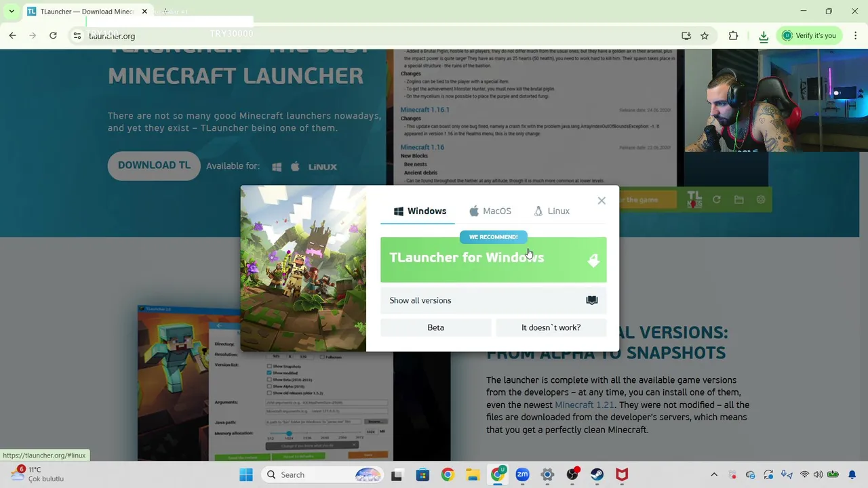The width and height of the screenshot is (868, 488).
Task: Click the battery tray icon
Action: [833, 474]
